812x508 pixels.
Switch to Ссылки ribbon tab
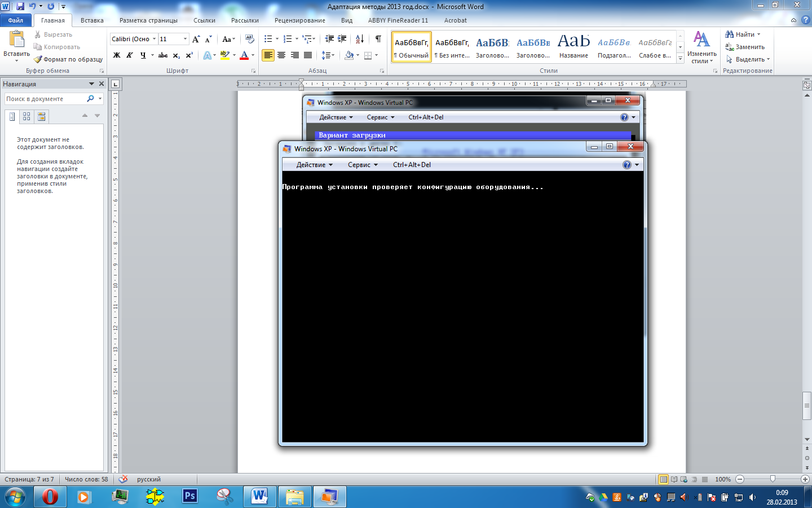tap(204, 20)
